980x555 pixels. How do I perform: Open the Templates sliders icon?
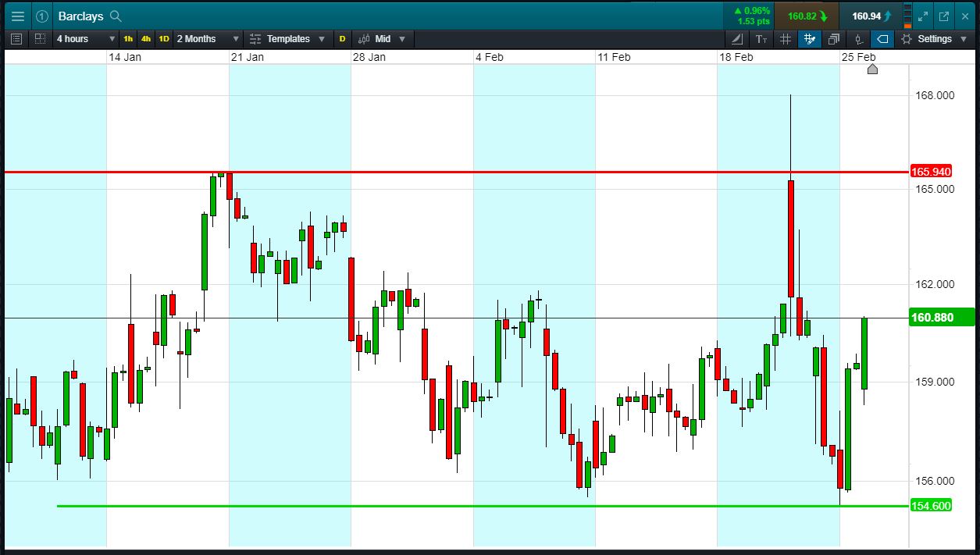point(255,39)
